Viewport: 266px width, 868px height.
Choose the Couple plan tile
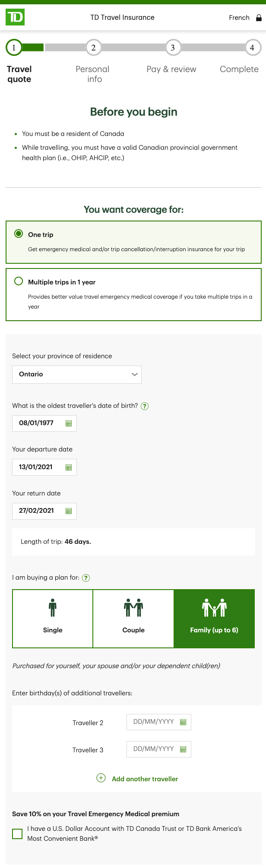[133, 619]
